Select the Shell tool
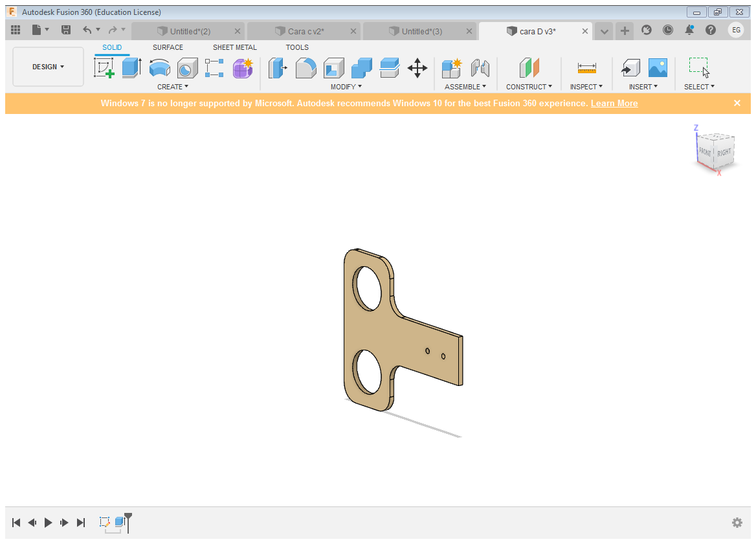Screen dimensions: 756x544 coord(333,68)
